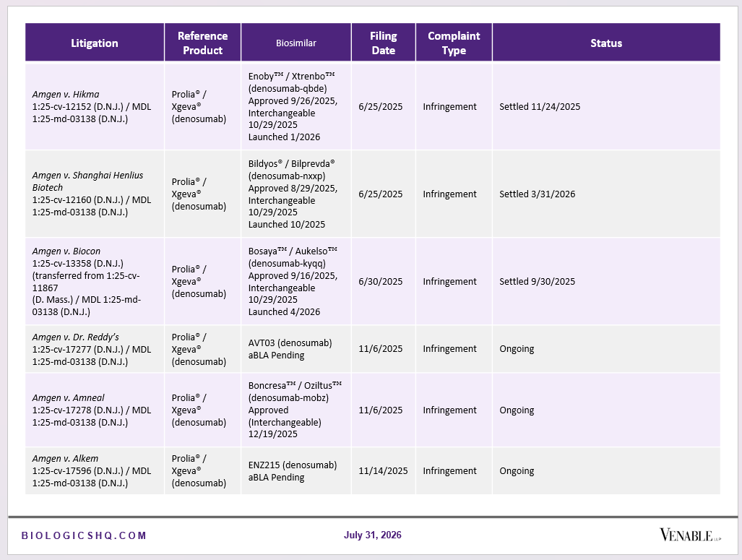Select filing date 6/25/2025 in Shanghai Henlius row

(x=381, y=194)
